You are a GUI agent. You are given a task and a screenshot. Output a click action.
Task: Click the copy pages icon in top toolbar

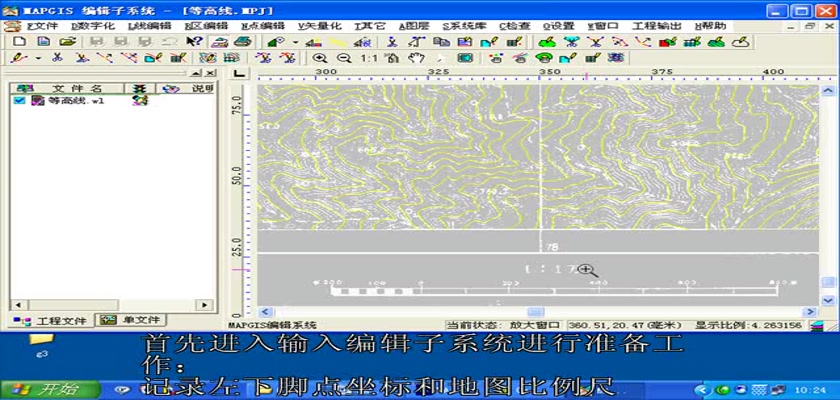pos(441,42)
